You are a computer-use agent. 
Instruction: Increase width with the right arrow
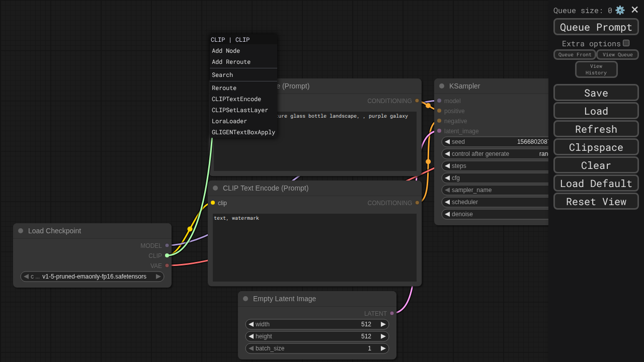383,324
